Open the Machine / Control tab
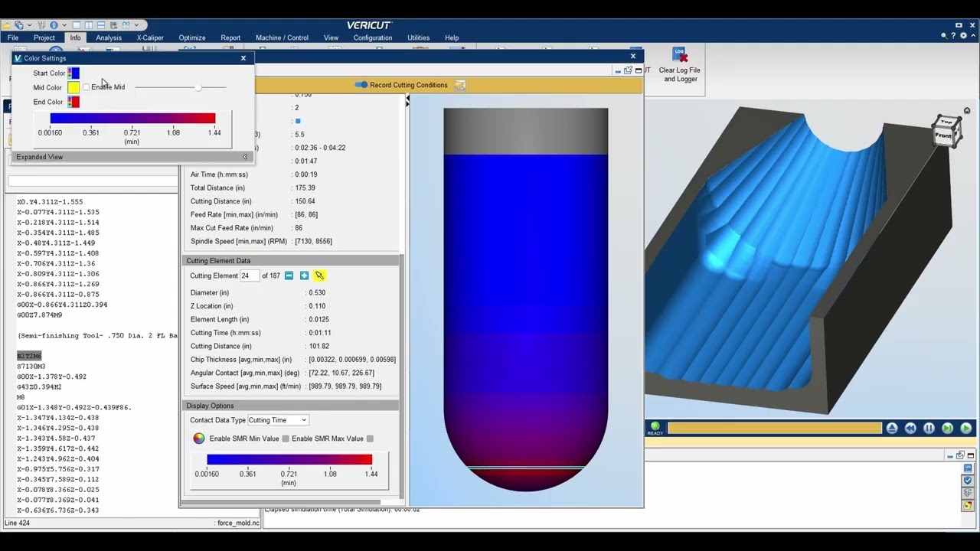980x551 pixels. click(x=282, y=37)
